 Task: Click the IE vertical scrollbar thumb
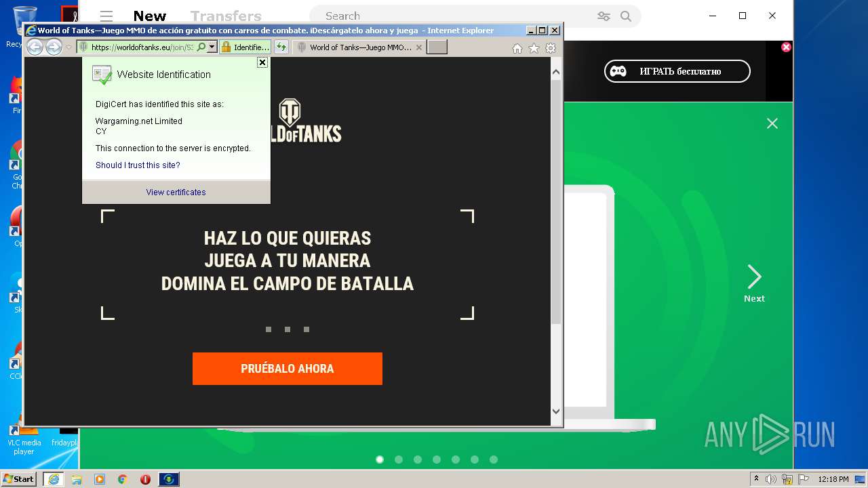click(x=556, y=201)
